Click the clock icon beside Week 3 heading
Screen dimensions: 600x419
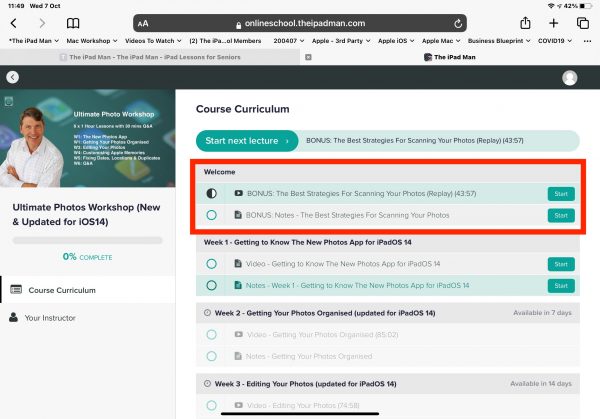[207, 383]
